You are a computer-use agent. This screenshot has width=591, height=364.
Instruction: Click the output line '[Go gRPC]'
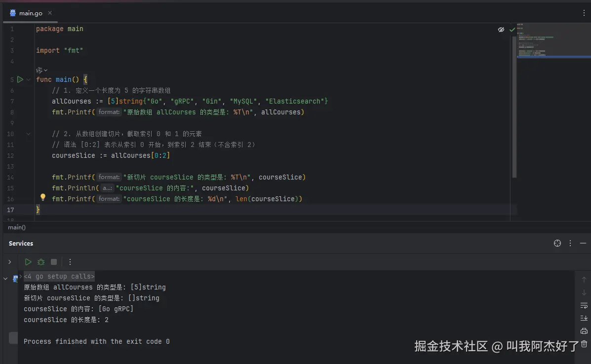tap(79, 309)
